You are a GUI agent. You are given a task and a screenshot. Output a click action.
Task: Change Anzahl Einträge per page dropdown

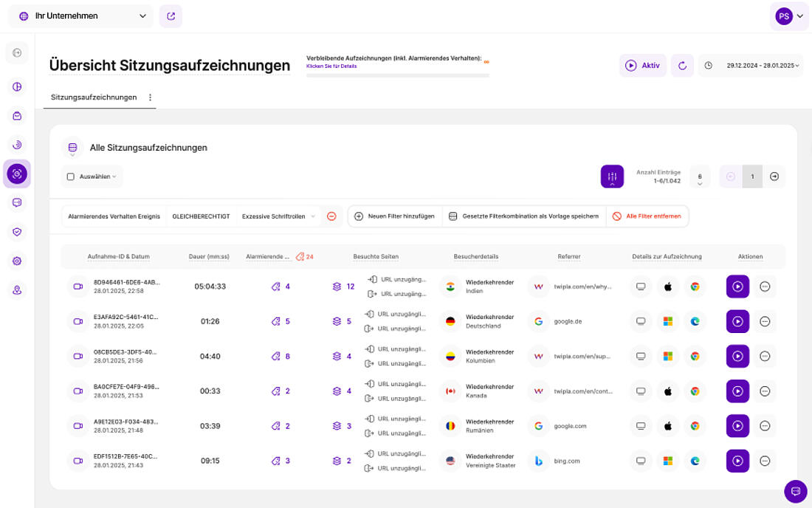point(700,177)
